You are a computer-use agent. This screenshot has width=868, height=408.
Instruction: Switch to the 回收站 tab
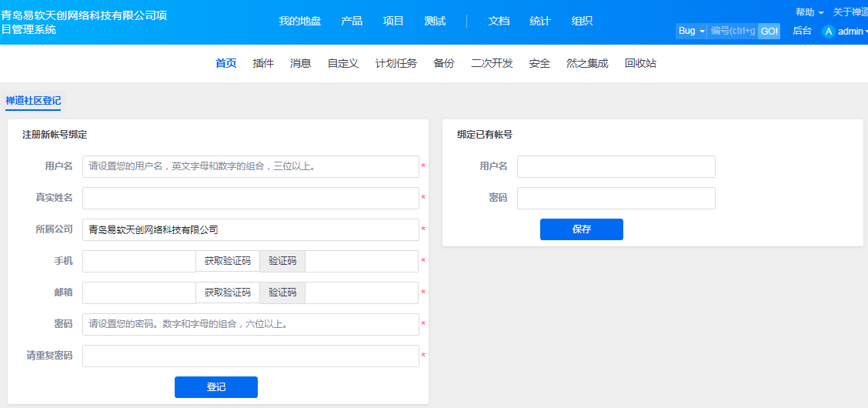[640, 63]
